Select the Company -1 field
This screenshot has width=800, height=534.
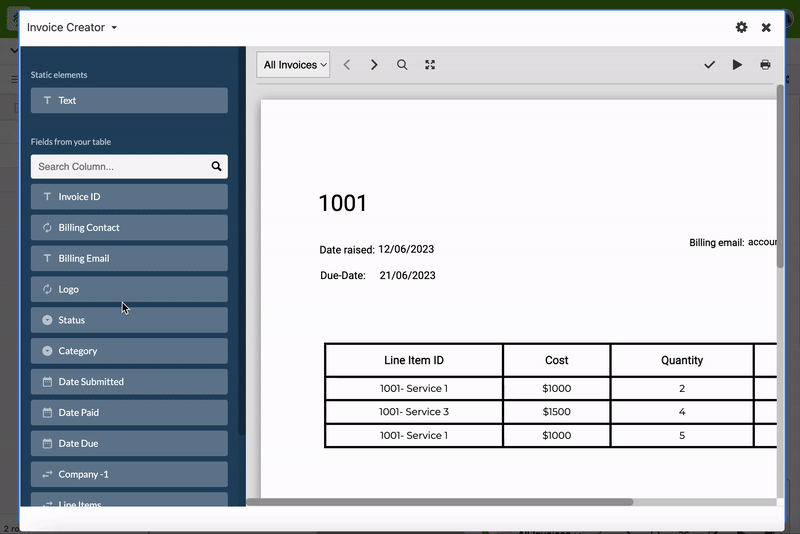tap(129, 474)
